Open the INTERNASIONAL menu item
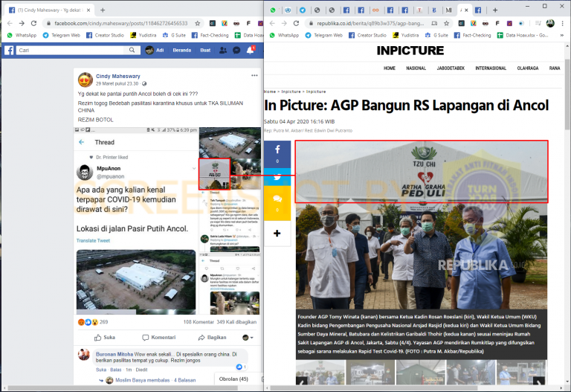Image resolution: width=571 pixels, height=392 pixels. (x=491, y=68)
